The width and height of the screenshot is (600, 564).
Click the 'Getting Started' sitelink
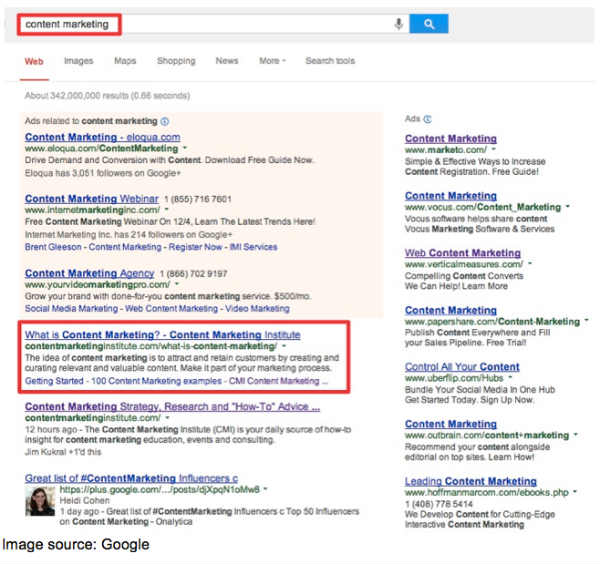click(54, 381)
